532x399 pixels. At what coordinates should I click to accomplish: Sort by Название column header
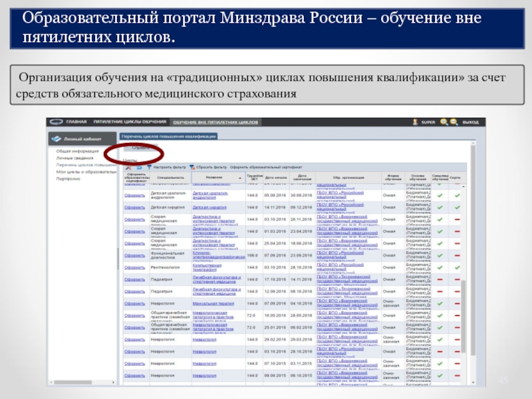[213, 178]
